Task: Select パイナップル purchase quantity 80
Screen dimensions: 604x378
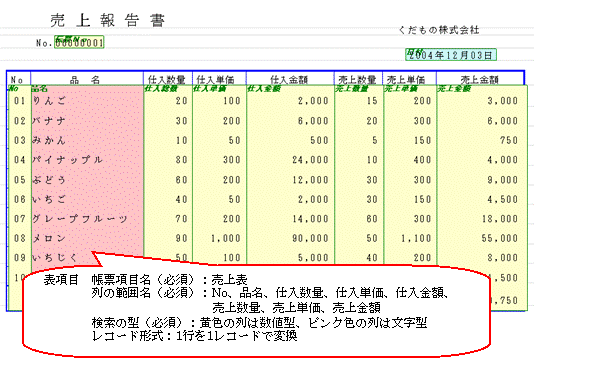Action: point(182,160)
